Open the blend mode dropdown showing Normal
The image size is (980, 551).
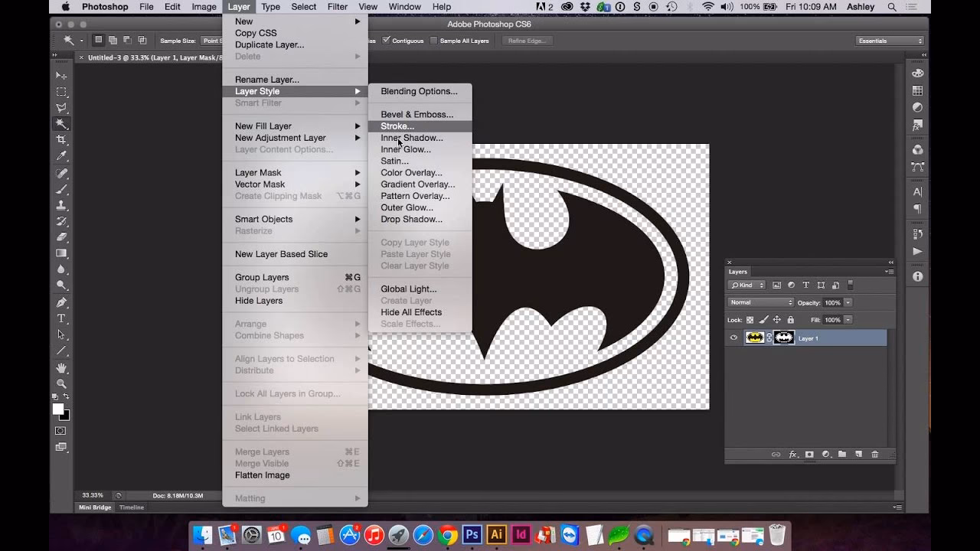pyautogui.click(x=761, y=302)
